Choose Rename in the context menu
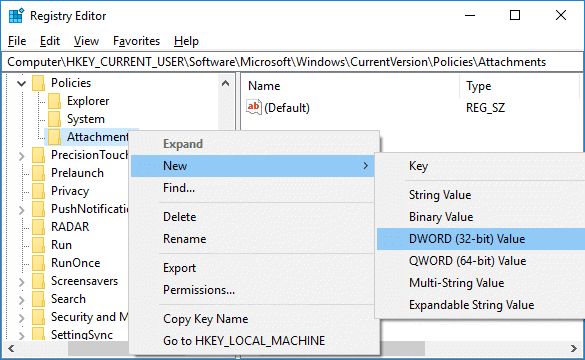Image resolution: width=585 pixels, height=360 pixels. click(x=253, y=239)
